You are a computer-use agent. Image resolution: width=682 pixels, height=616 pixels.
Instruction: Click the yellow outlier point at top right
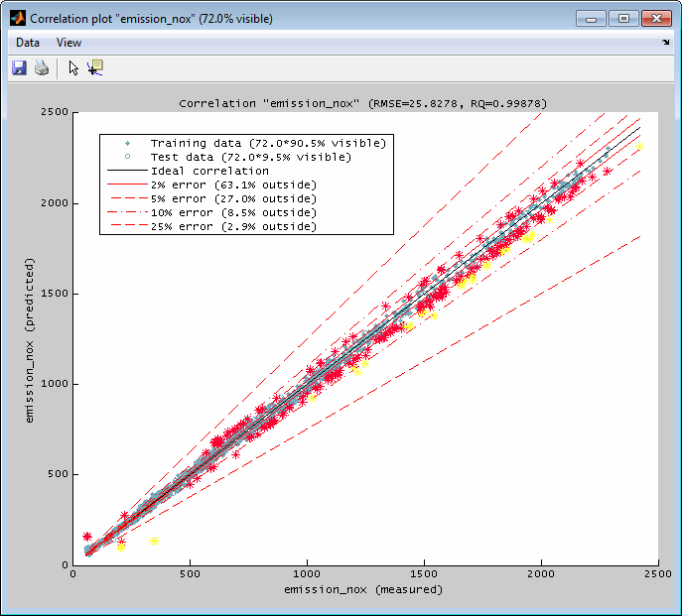pos(639,147)
